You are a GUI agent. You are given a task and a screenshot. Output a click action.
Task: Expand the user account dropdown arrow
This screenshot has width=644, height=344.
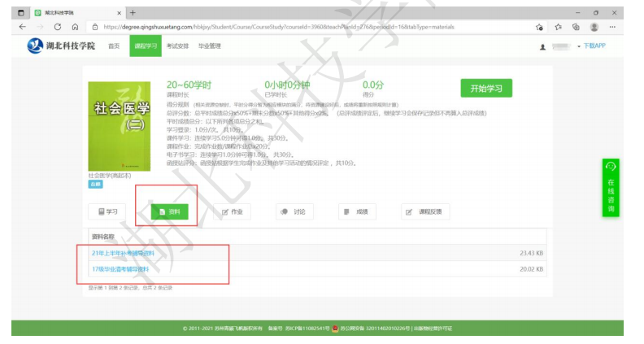[579, 46]
